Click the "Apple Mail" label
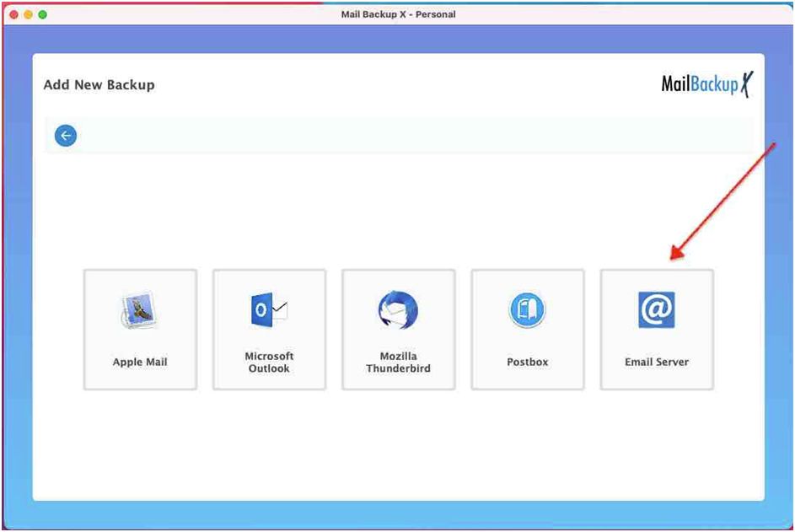The image size is (795, 532). tap(140, 362)
